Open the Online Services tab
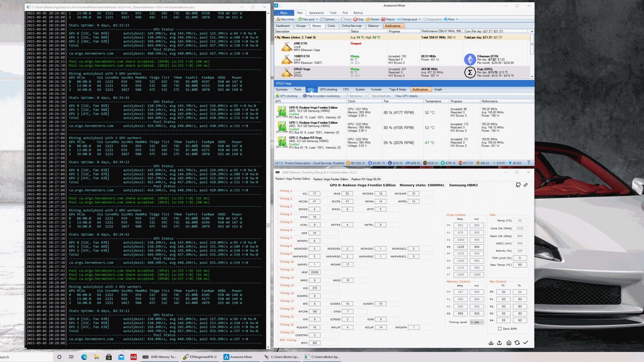Viewport: 644px width, 362px height. click(x=352, y=26)
